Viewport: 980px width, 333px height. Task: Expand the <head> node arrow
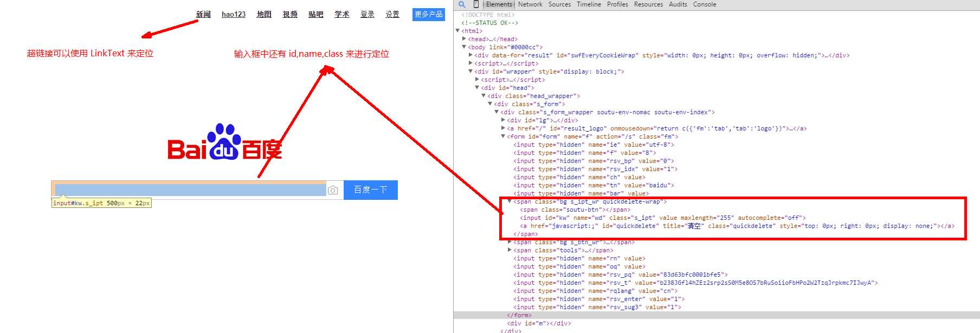click(x=464, y=39)
